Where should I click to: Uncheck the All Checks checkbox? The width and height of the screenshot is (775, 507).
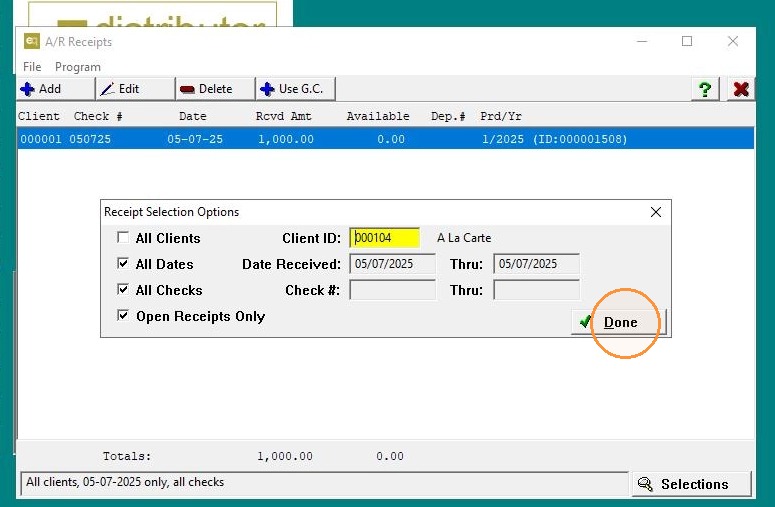point(123,290)
